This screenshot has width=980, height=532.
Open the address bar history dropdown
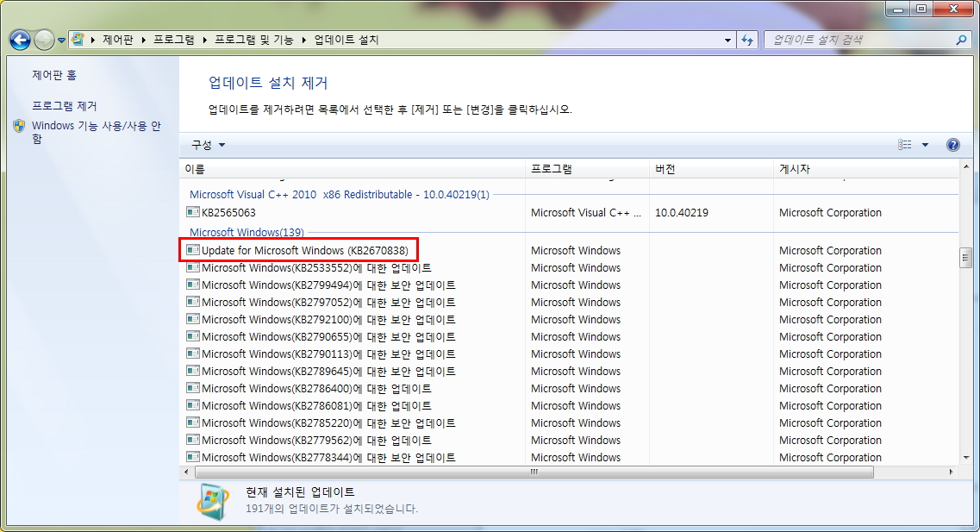pos(727,40)
